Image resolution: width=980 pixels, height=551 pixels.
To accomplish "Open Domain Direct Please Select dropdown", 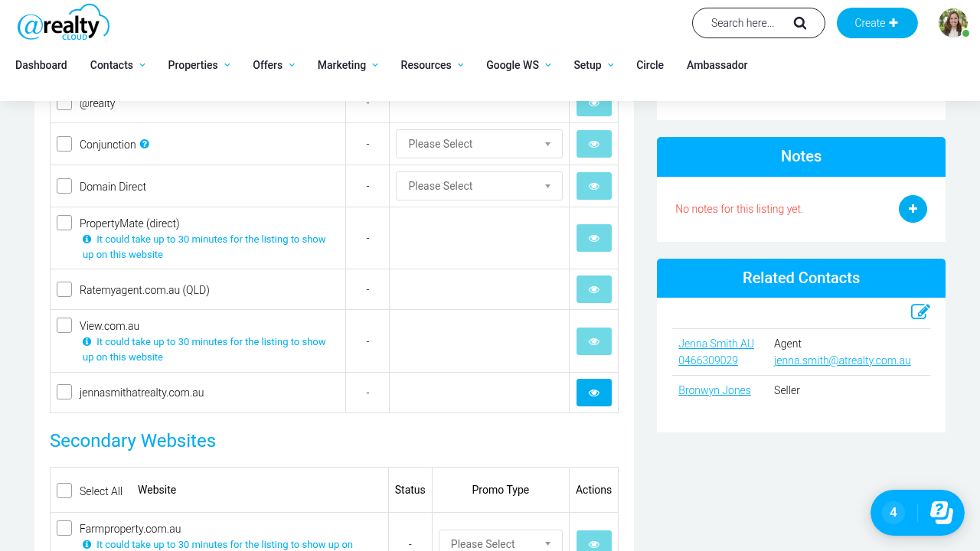I will click(479, 186).
